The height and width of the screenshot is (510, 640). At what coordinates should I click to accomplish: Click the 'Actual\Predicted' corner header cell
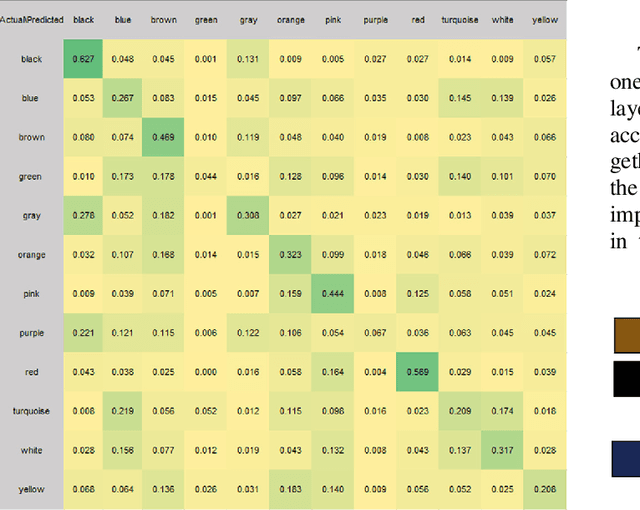(x=32, y=20)
